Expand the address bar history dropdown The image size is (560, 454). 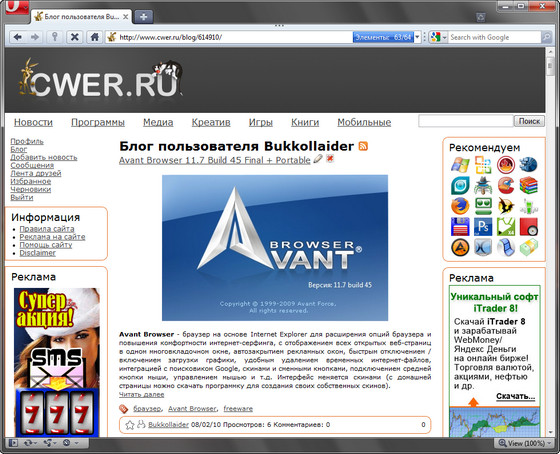[417, 37]
